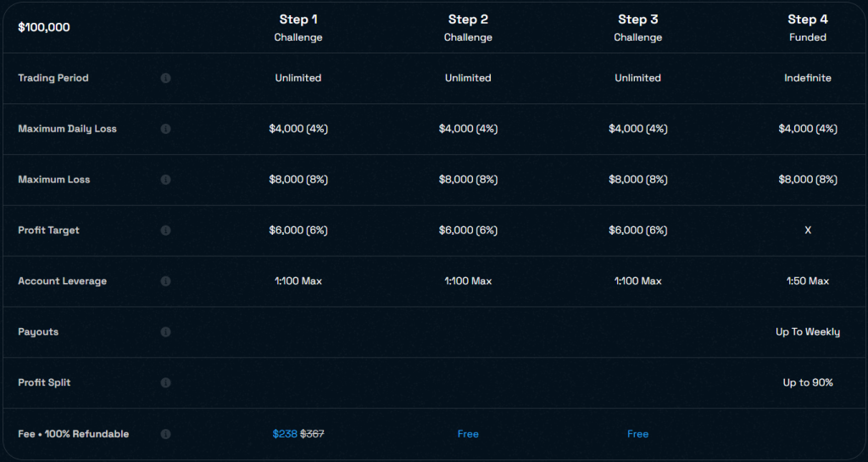Select the Step 2 Challenge column header

click(x=468, y=27)
